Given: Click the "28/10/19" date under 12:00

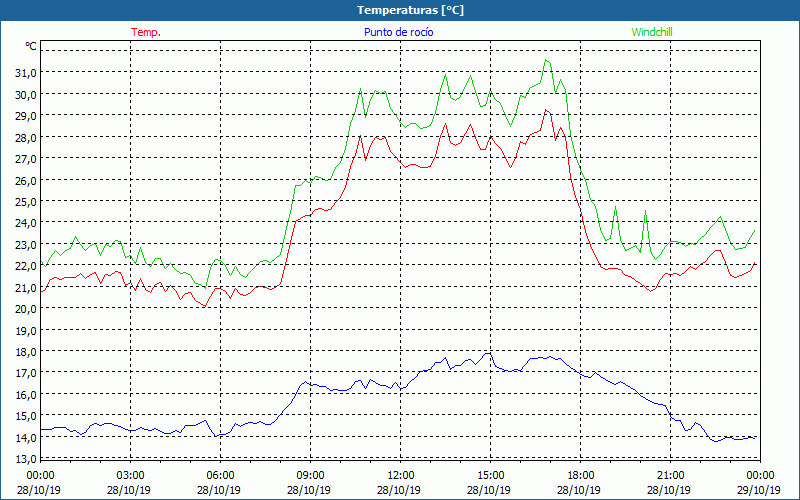Looking at the screenshot, I should click(x=399, y=490).
